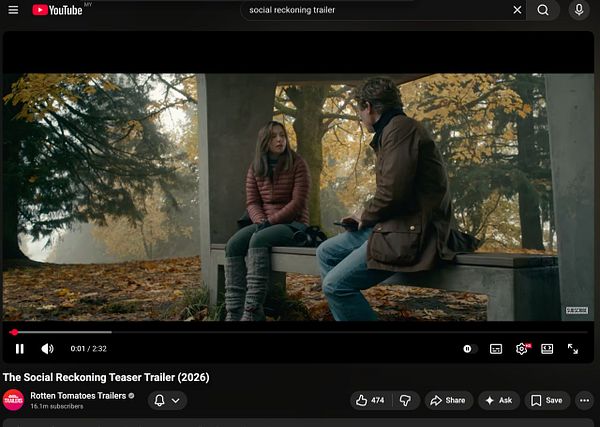The height and width of the screenshot is (427, 600).
Task: Enter full screen mode
Action: click(573, 349)
